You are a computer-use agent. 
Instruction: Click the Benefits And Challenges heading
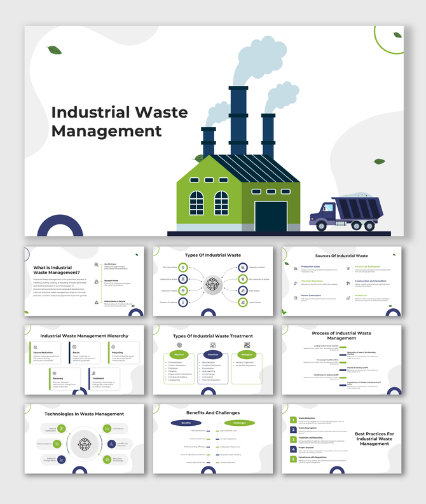click(x=213, y=412)
